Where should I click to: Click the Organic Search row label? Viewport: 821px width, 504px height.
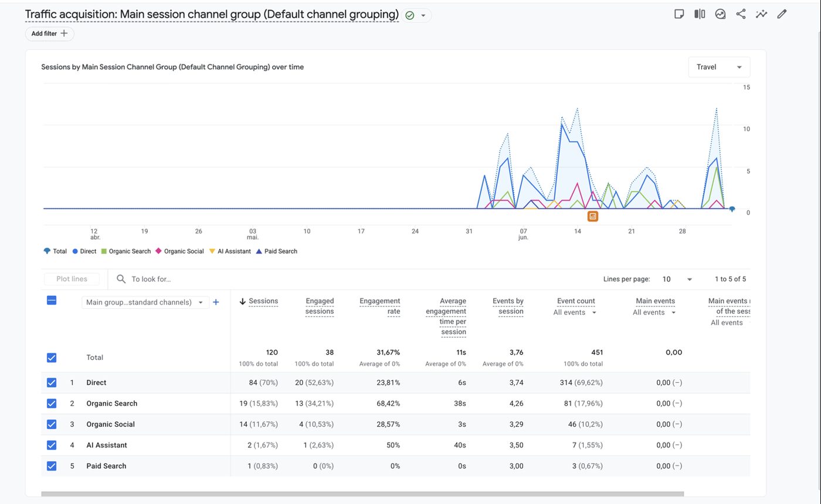point(111,403)
